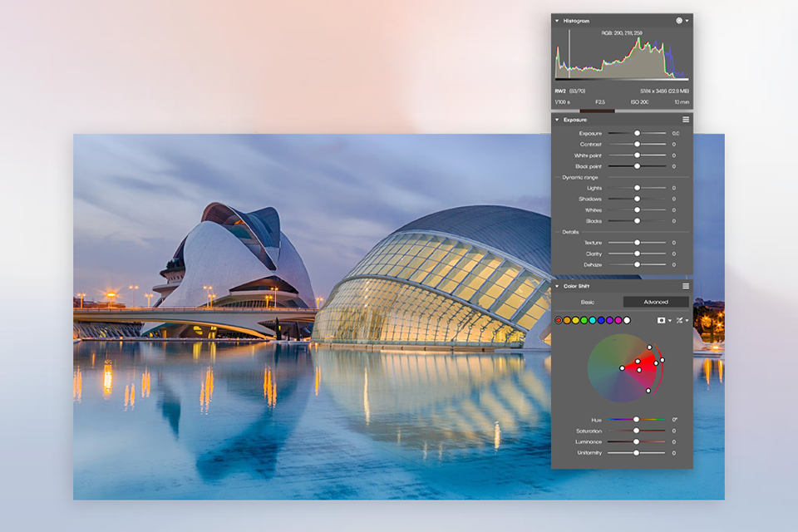This screenshot has height=532, width=798.
Task: Click the image resolution text in Histogram panel
Action: pyautogui.click(x=665, y=91)
